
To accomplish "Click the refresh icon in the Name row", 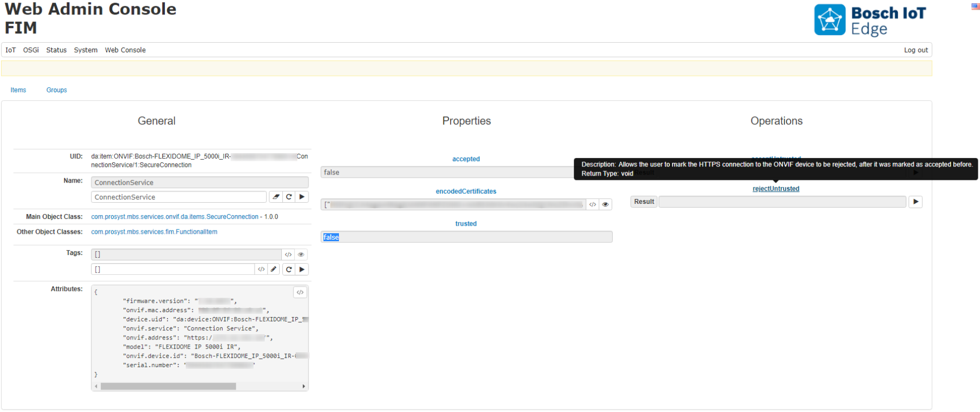I will click(289, 197).
